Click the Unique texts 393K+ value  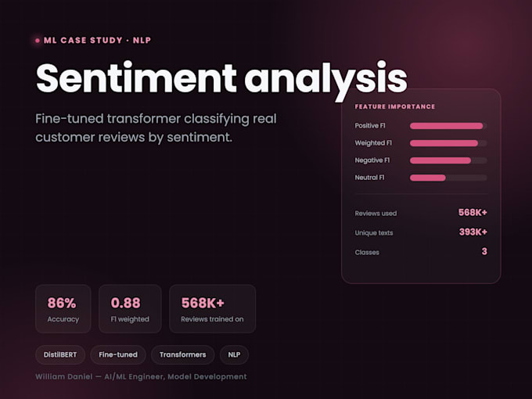(473, 232)
